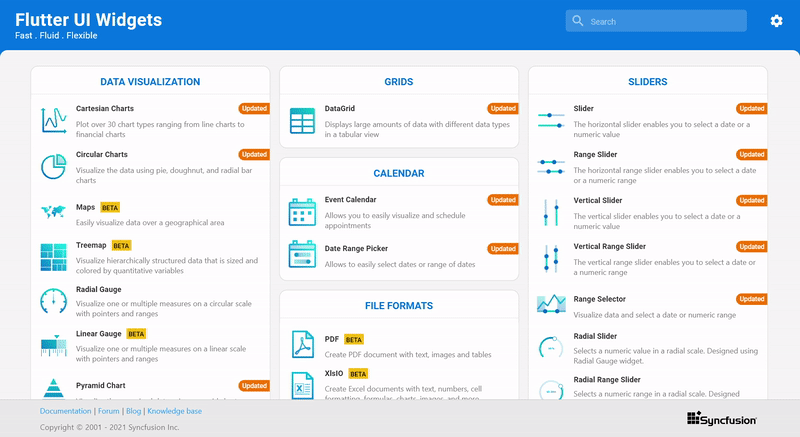Open the Range Selector sample title
Screen dimensions: 800x437
click(x=599, y=299)
